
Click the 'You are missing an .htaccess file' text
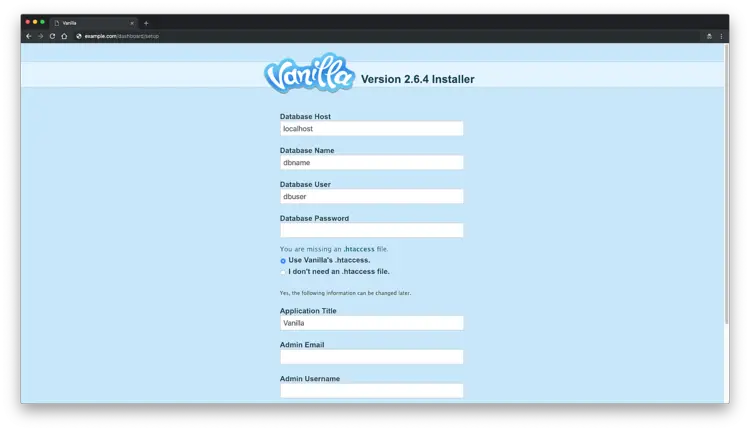[x=334, y=249]
